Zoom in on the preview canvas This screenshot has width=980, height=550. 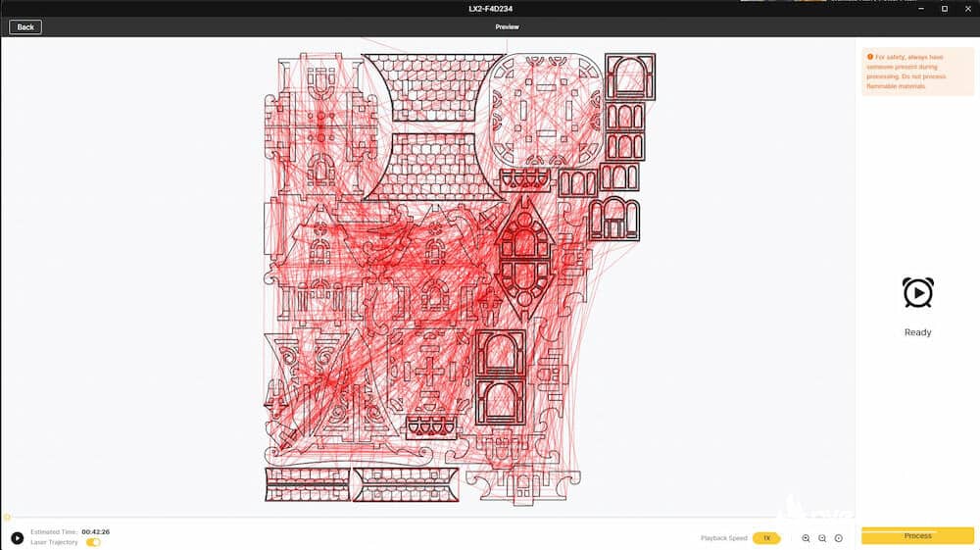[806, 538]
